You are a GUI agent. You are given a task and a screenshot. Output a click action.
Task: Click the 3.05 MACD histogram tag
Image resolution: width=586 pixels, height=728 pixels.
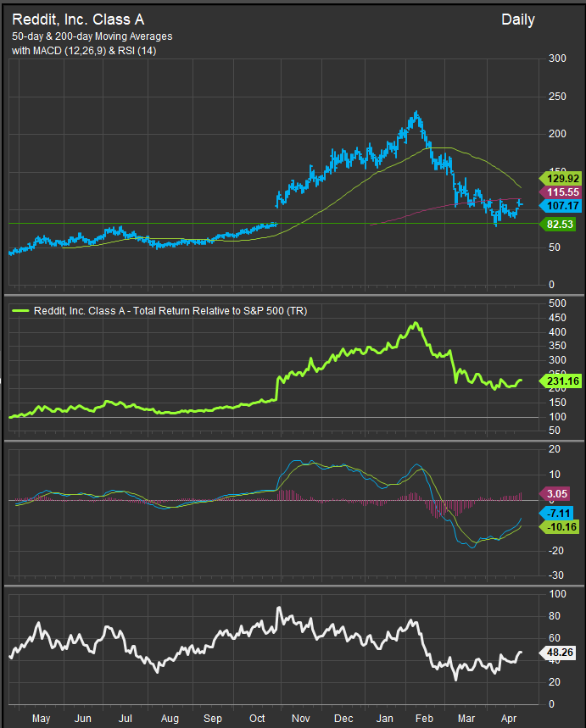point(554,493)
